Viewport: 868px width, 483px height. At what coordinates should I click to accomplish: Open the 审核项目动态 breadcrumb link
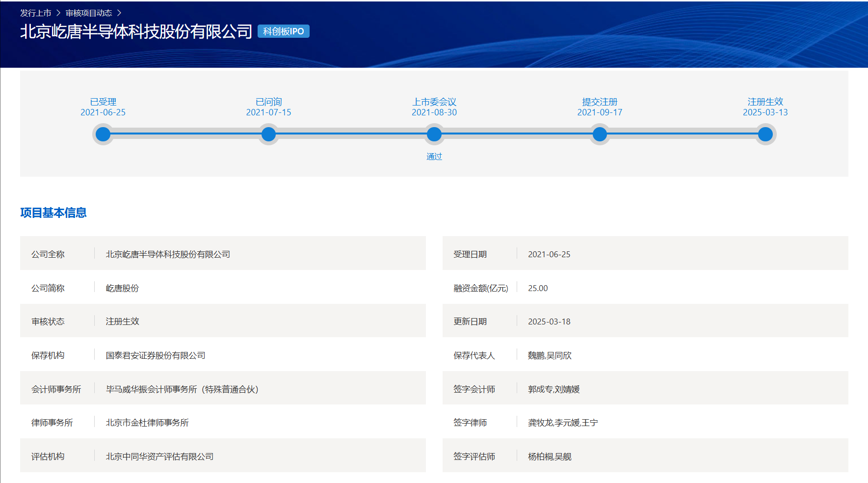point(89,13)
